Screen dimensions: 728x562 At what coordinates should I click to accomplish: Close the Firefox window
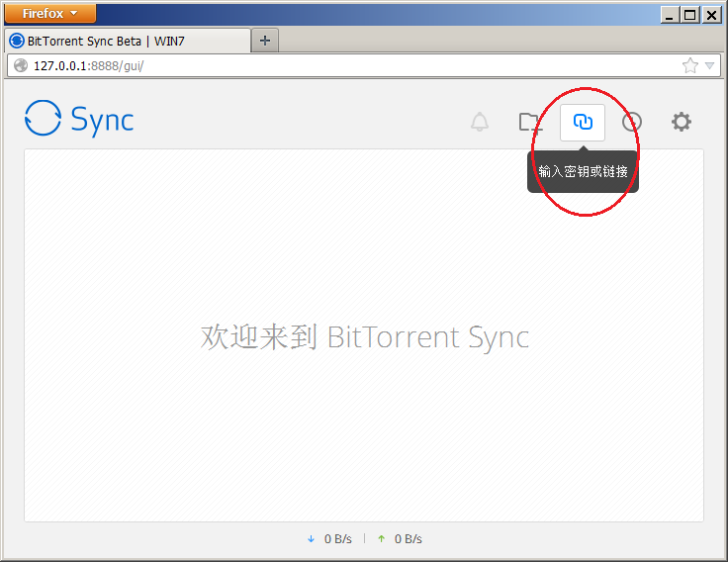pyautogui.click(x=710, y=14)
